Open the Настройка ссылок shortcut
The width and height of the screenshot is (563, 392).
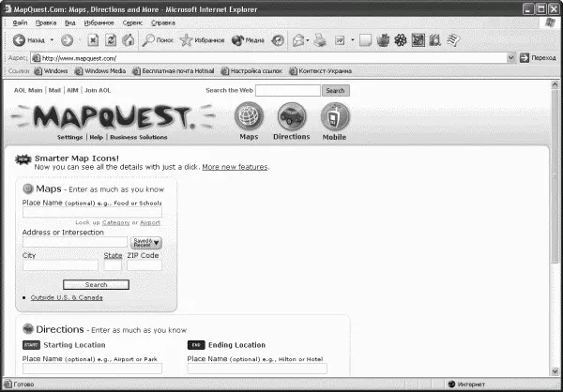click(251, 71)
